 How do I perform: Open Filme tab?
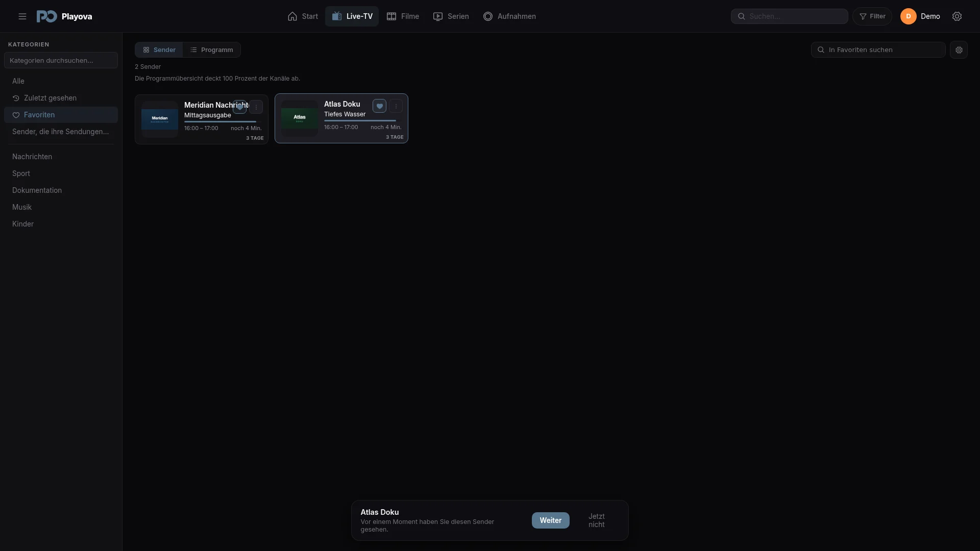403,16
